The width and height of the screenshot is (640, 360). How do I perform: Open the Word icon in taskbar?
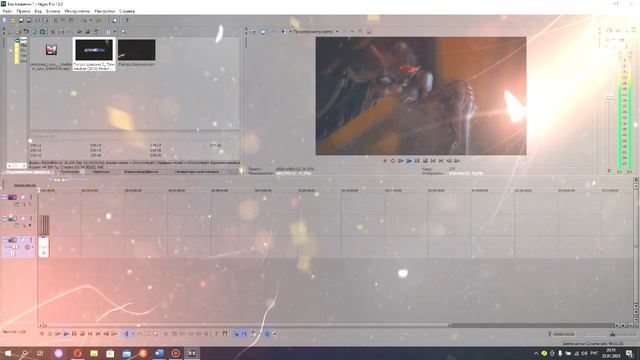[159, 353]
